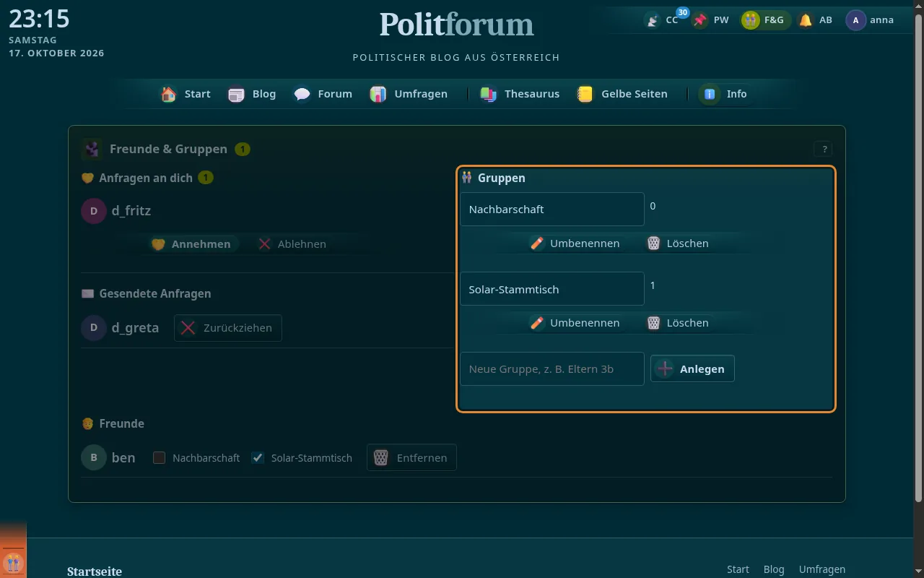Click the Thesaurus books icon
Viewport: 924px width, 578px height.
click(x=489, y=94)
